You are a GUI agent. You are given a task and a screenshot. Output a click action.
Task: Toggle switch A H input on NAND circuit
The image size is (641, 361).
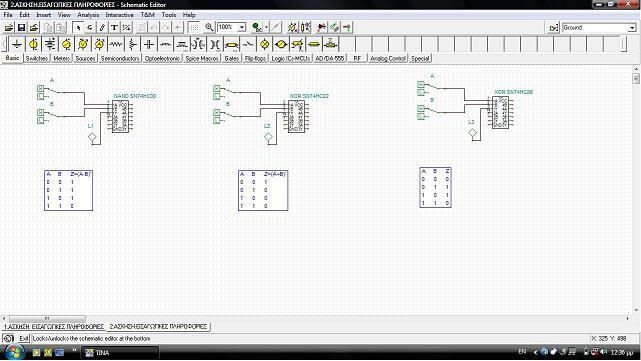tap(40, 88)
